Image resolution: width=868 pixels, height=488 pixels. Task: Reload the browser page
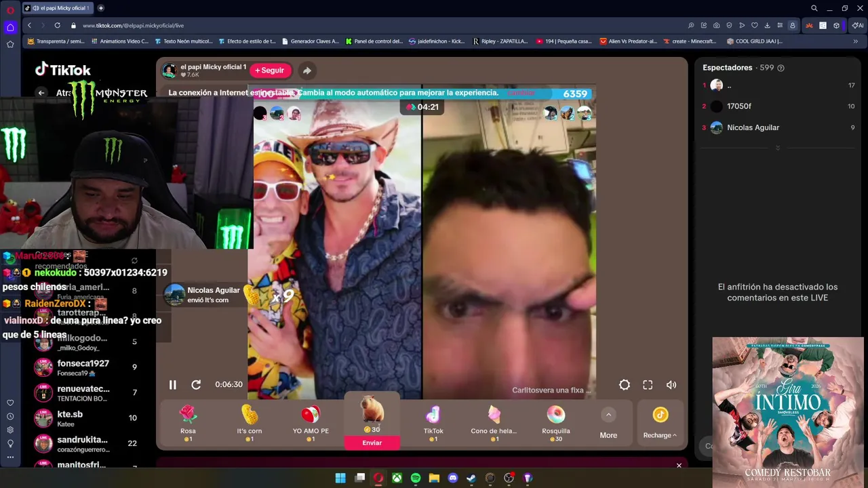pyautogui.click(x=57, y=25)
